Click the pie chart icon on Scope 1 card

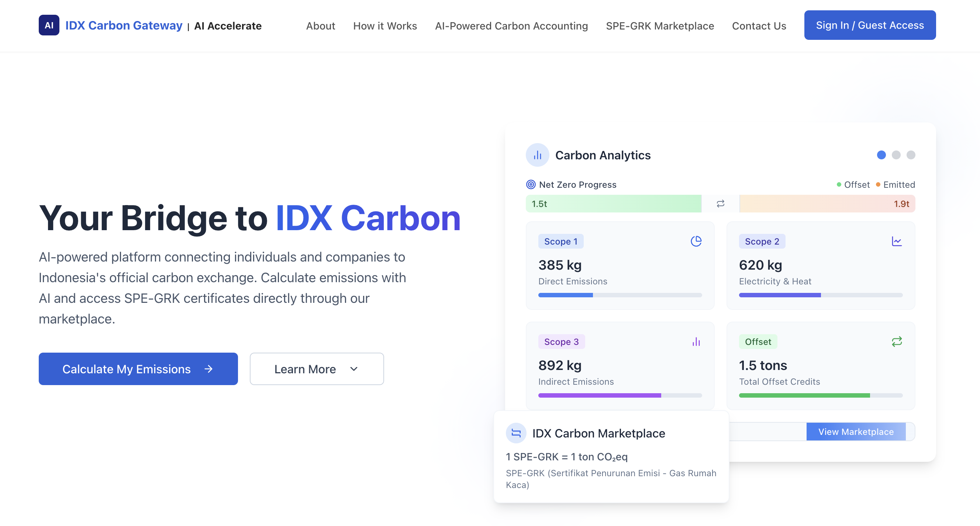click(696, 241)
